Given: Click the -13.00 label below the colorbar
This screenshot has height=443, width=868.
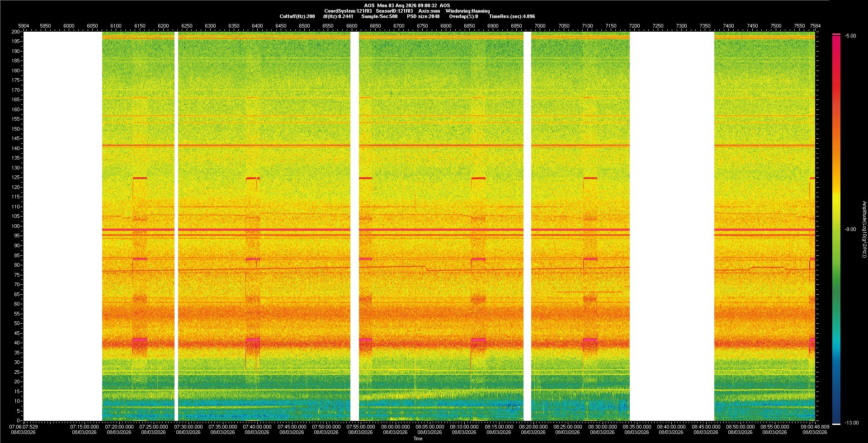Looking at the screenshot, I should 852,423.
